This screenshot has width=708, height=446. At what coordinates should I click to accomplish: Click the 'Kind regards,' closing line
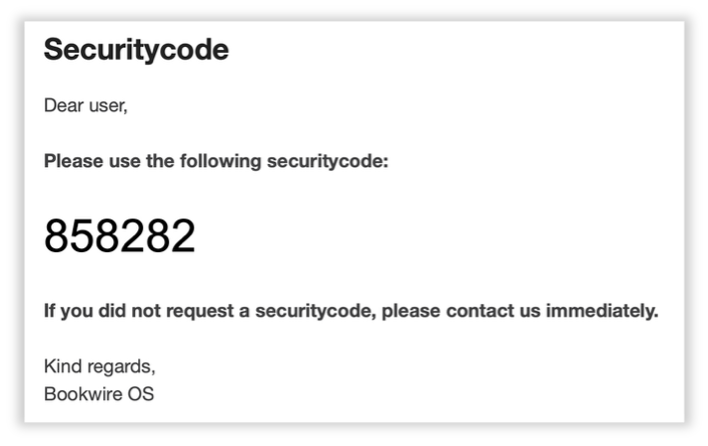pyautogui.click(x=100, y=367)
